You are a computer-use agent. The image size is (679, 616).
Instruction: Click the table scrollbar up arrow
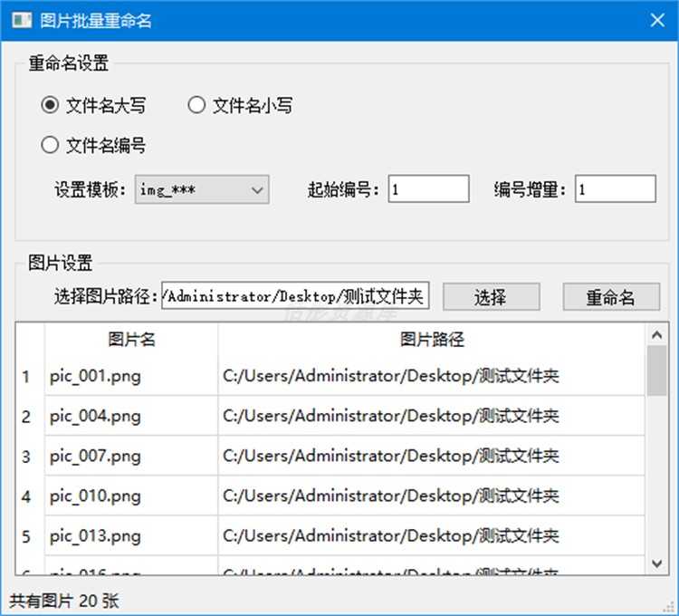[656, 334]
